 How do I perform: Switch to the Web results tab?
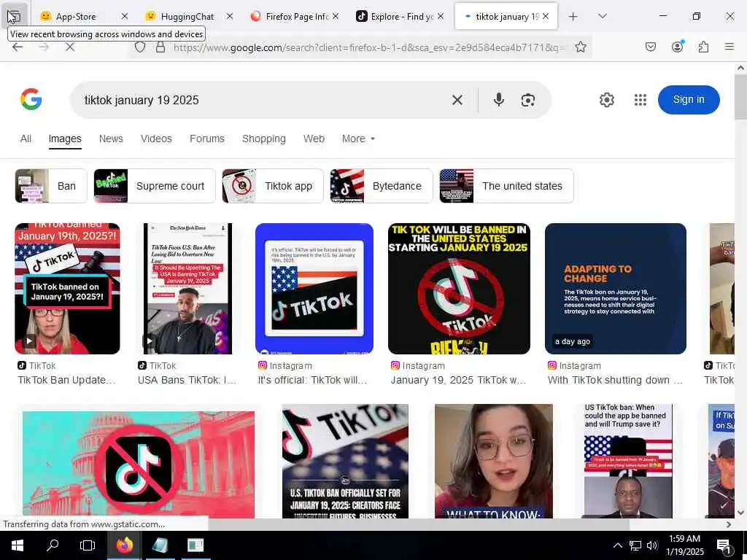314,139
